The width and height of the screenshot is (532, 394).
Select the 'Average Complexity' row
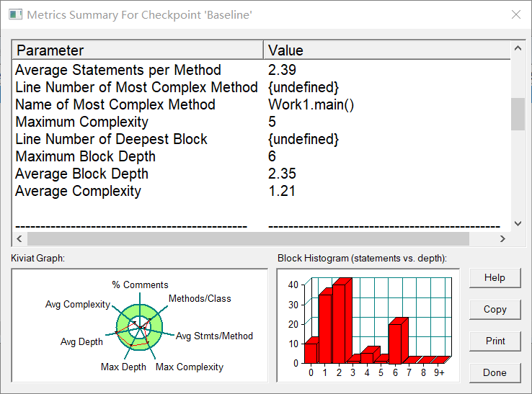(261, 191)
